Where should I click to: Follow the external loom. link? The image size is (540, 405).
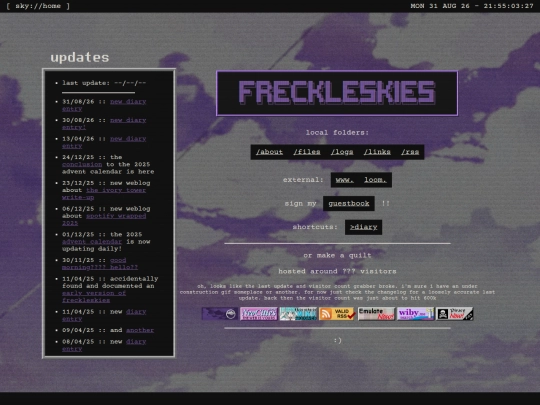(375, 180)
